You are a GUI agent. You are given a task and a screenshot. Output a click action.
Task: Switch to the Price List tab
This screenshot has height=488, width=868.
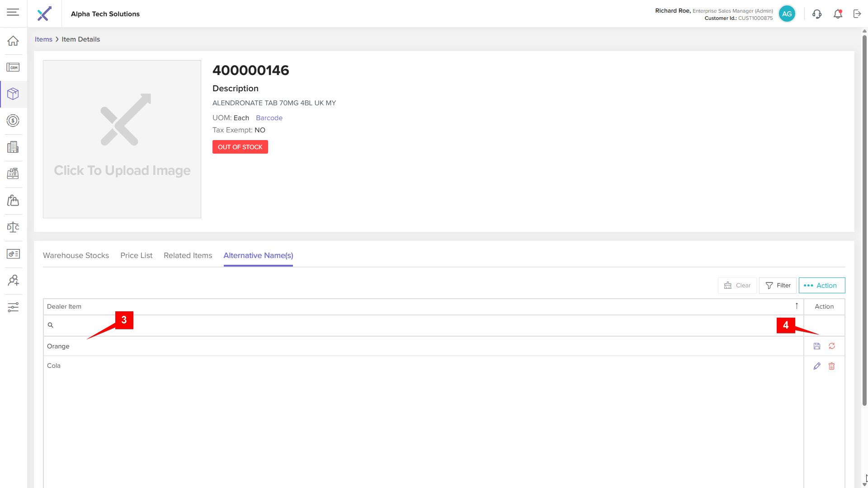pos(136,256)
